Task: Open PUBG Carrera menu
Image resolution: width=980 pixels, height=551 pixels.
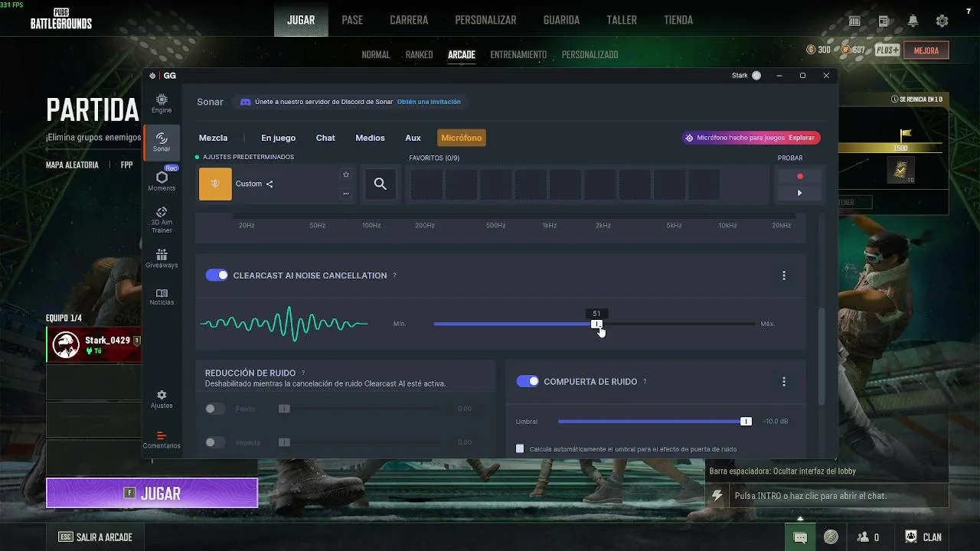Action: click(x=409, y=20)
